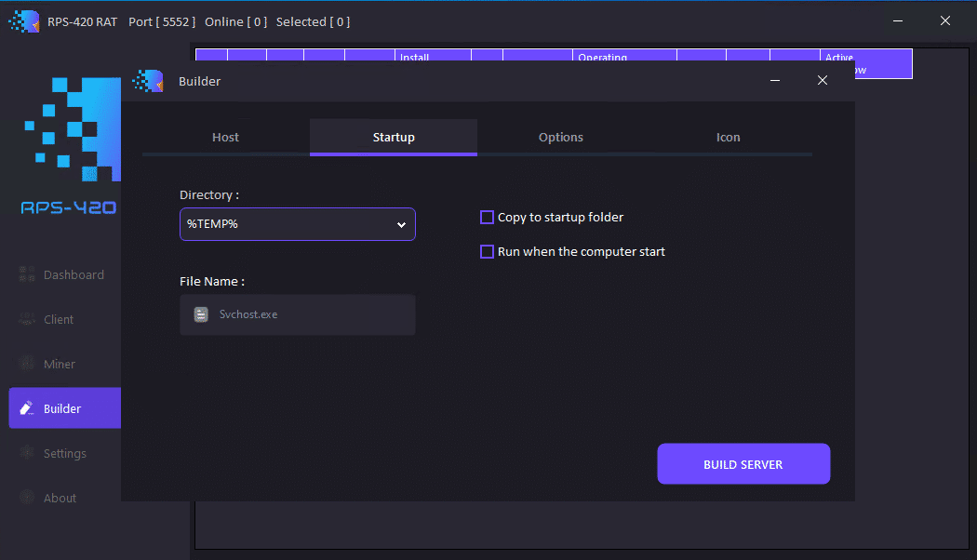Click the file icon beside Svchost.exe

[x=201, y=314]
